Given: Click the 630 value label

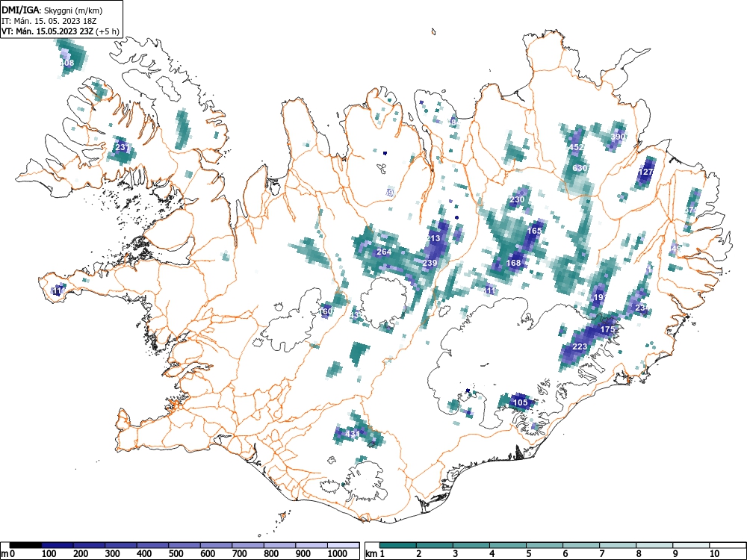Looking at the screenshot, I should [x=580, y=168].
